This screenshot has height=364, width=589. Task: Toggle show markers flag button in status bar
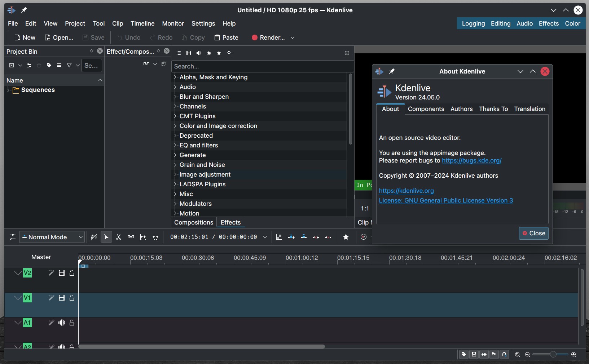tap(494, 355)
